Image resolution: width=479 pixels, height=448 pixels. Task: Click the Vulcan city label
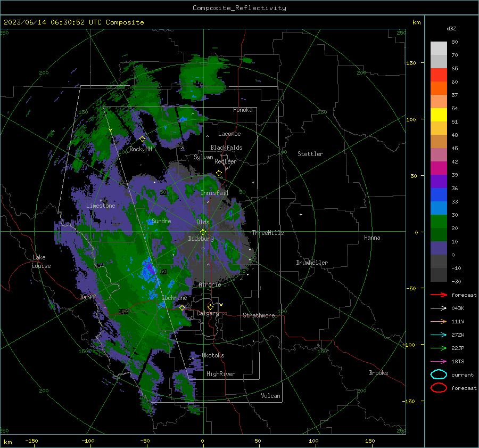coord(270,396)
